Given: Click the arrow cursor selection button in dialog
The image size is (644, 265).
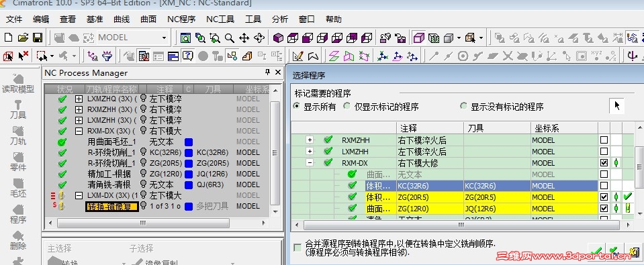Looking at the screenshot, I should [x=616, y=106].
